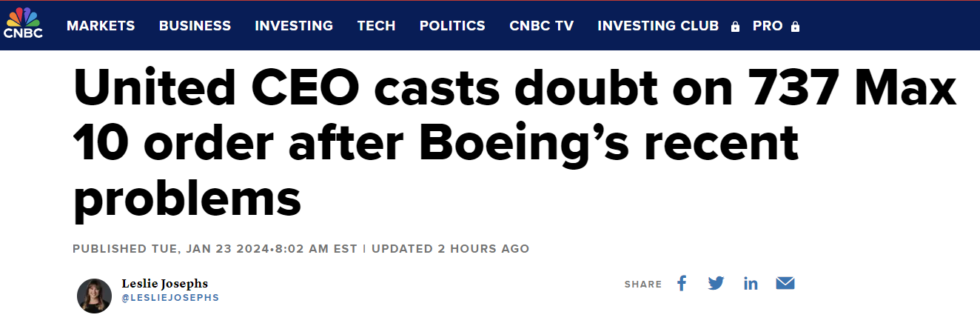Share article on Facebook
Viewport: 980px width, 329px height.
pos(682,283)
